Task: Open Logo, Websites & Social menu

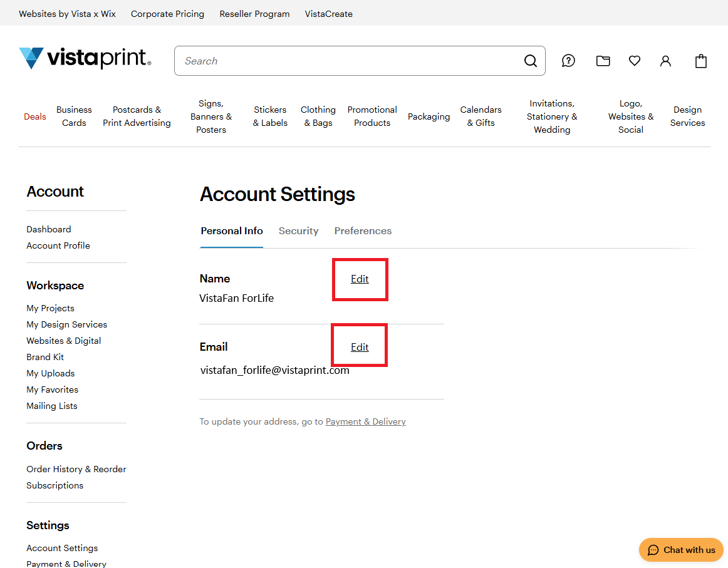Action: (x=631, y=116)
